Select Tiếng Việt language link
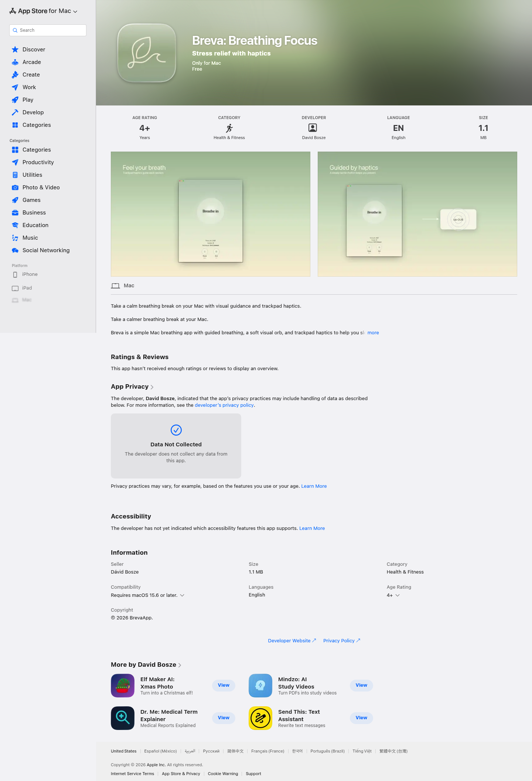Viewport: 532px width, 781px height. point(362,751)
